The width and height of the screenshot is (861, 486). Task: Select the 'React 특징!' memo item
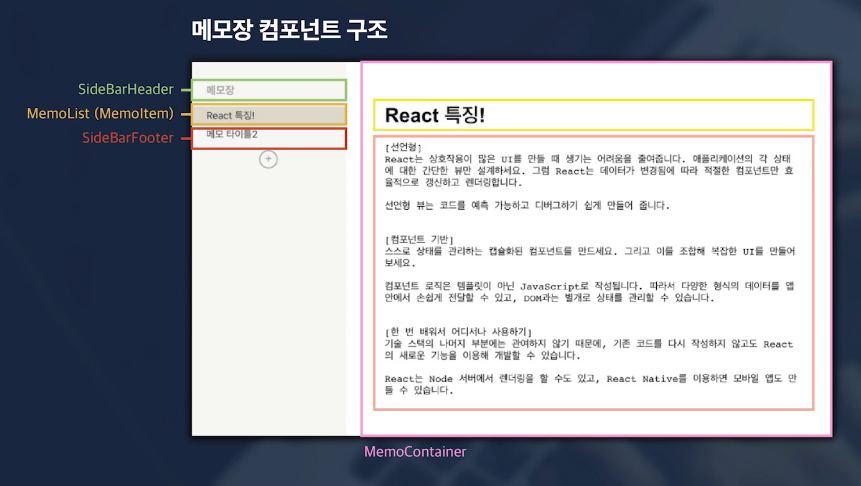269,115
